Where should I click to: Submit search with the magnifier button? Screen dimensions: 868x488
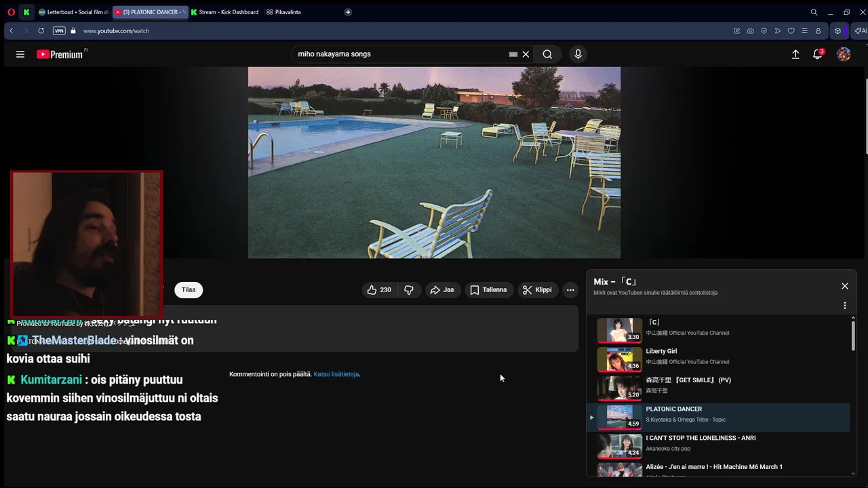547,54
